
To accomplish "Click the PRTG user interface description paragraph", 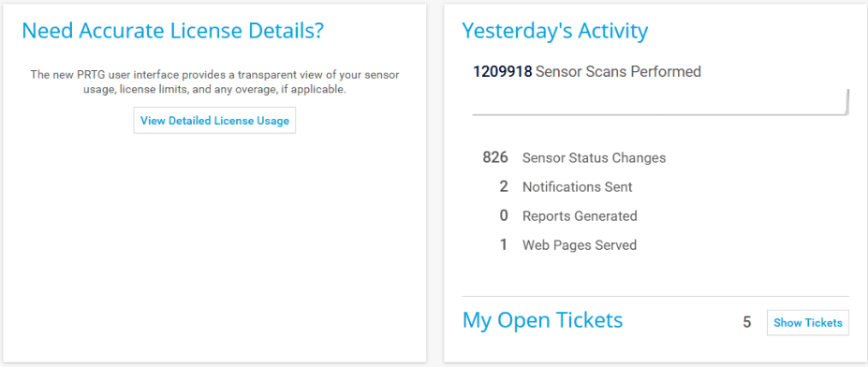I will (x=214, y=82).
